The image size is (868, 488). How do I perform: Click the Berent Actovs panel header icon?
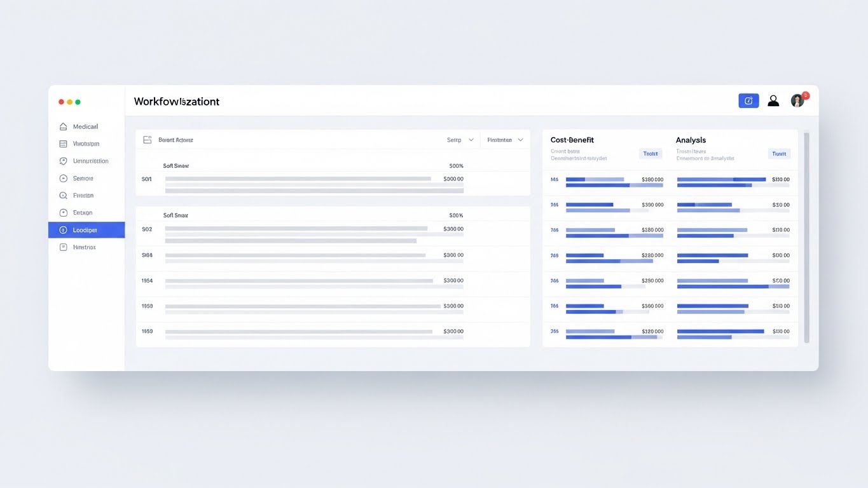tap(146, 139)
